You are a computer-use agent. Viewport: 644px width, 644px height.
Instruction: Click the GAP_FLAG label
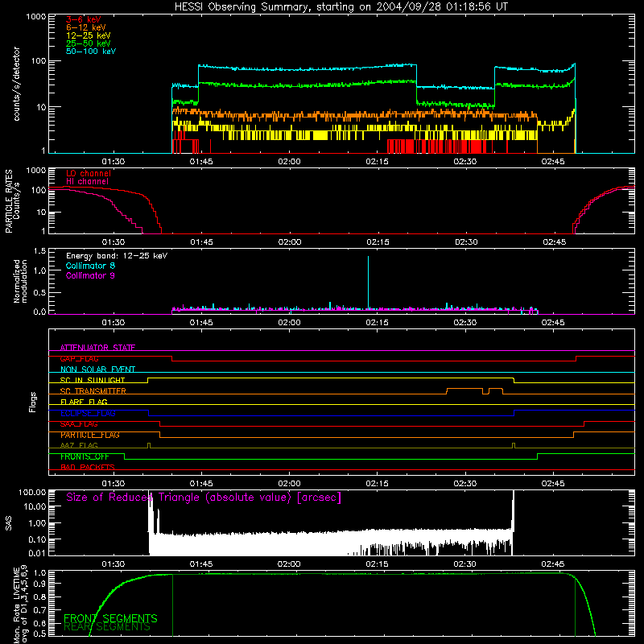(79, 358)
